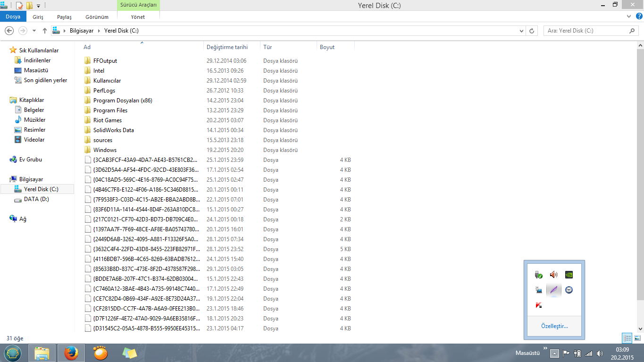Click the New Folder quick access icon
The height and width of the screenshot is (362, 644).
[x=29, y=6]
